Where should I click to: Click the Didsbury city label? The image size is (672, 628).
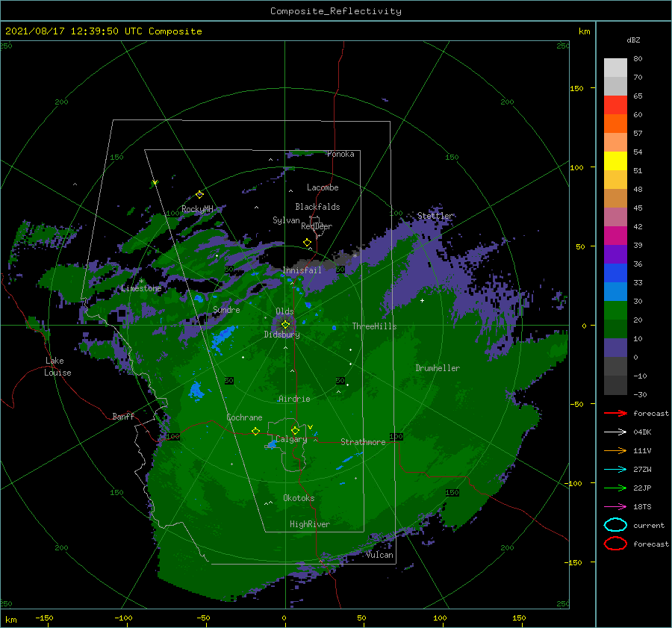click(x=281, y=335)
